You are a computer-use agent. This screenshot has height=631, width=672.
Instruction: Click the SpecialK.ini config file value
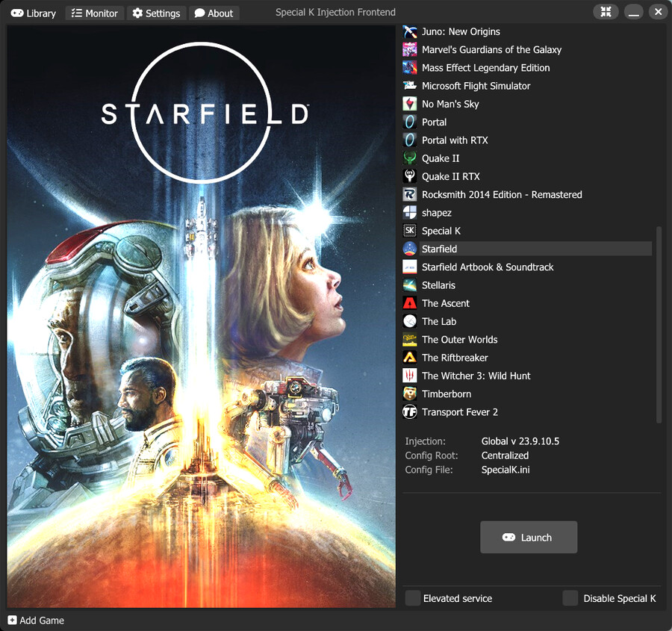pos(505,470)
